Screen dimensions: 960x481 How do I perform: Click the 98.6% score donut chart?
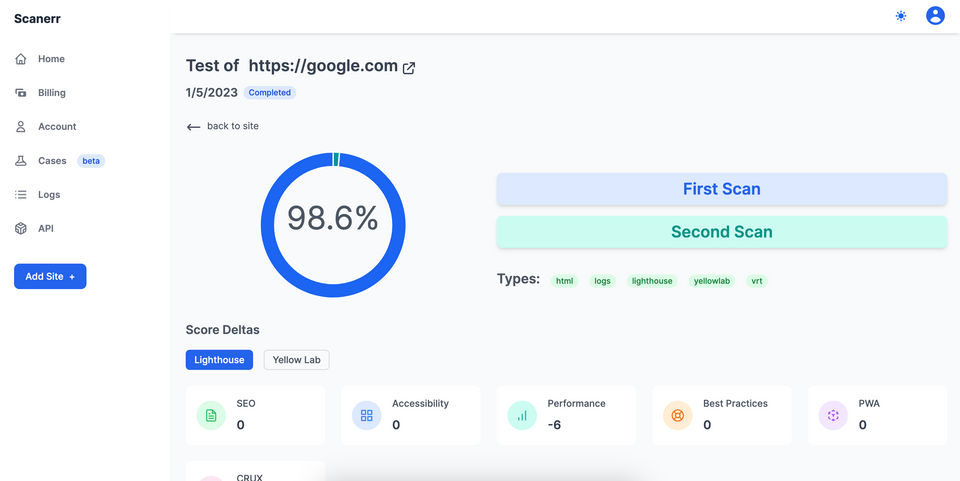[x=333, y=225]
